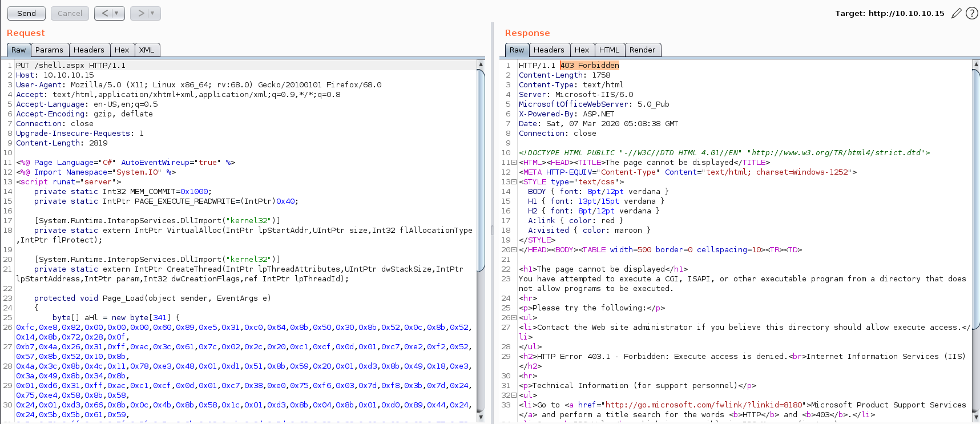Collapse the ul fold on response line 26
This screenshot has height=424, width=980.
tap(514, 318)
